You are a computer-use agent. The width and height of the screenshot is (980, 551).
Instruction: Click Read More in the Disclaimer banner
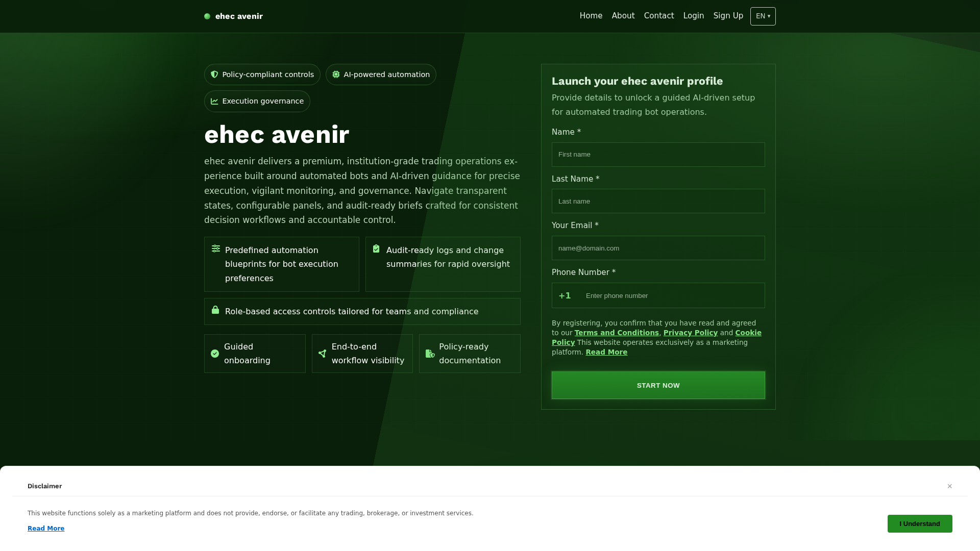(x=46, y=529)
